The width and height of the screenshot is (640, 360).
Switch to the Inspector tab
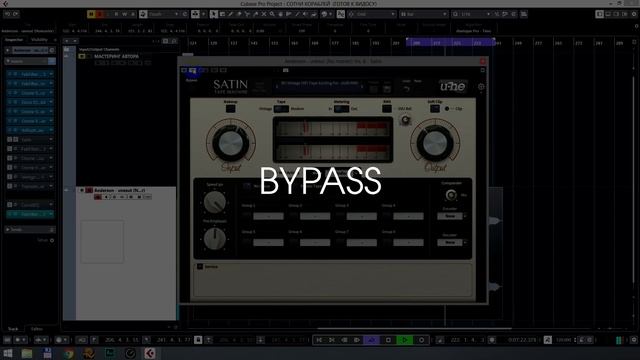14,40
